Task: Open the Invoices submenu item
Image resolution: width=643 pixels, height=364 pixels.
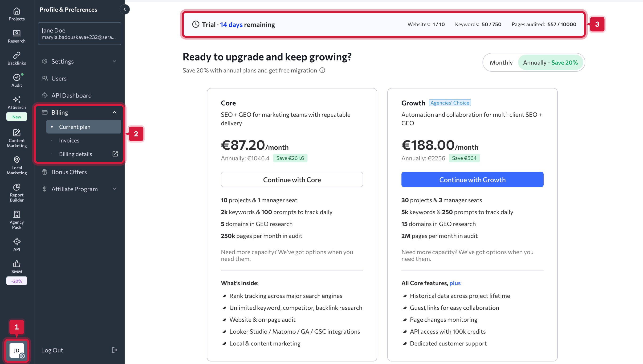Action: [x=69, y=140]
